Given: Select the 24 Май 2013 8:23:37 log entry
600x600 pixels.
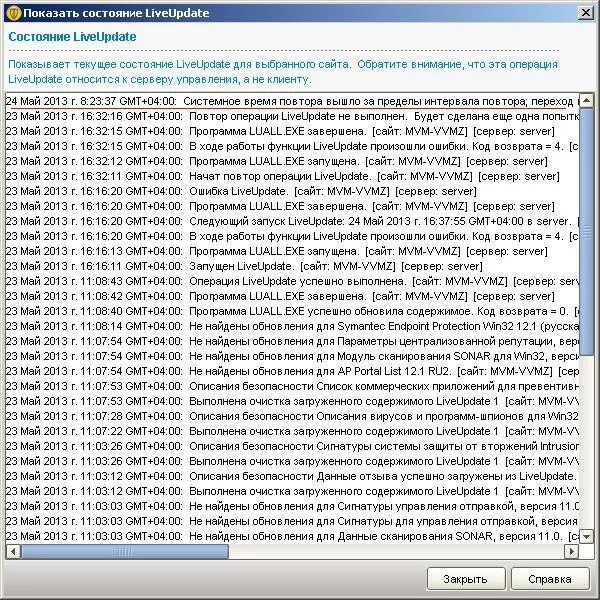Looking at the screenshot, I should (x=292, y=101).
